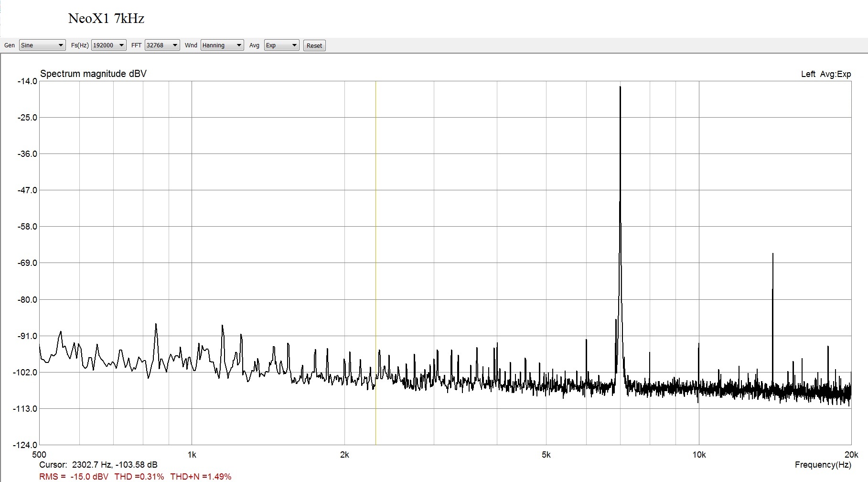
Task: Open the Fs(Hz) sample rate dropdown
Action: [108, 45]
